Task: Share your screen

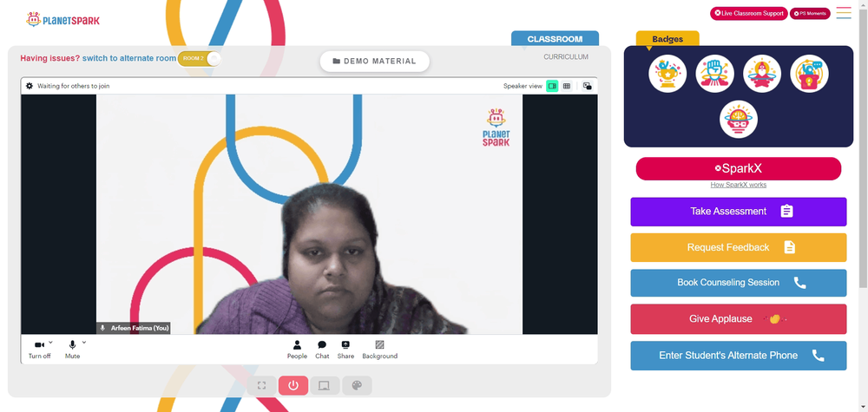Action: click(x=345, y=350)
